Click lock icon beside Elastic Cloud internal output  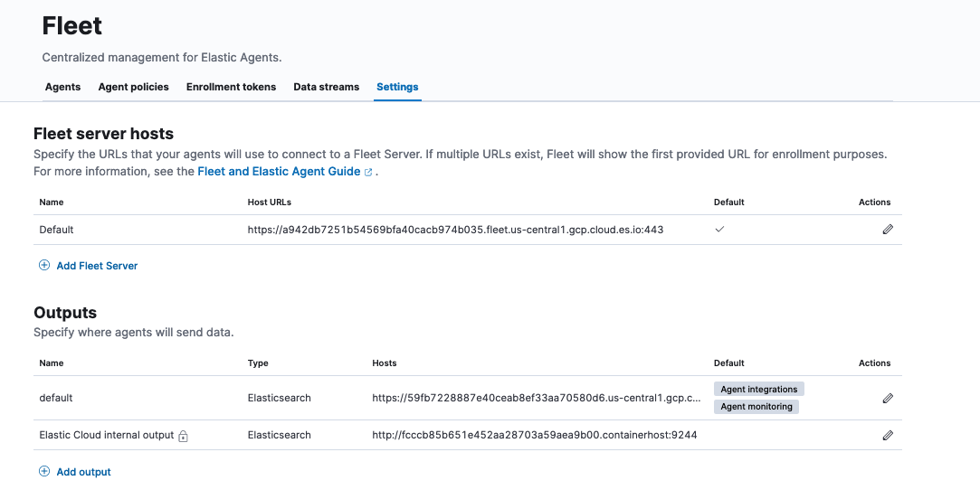click(x=183, y=436)
